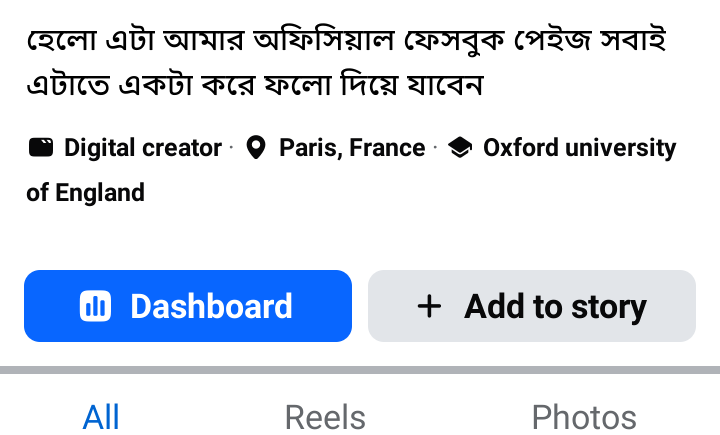Click the gray divider above the tabs
The image size is (720, 435).
pyautogui.click(x=360, y=371)
